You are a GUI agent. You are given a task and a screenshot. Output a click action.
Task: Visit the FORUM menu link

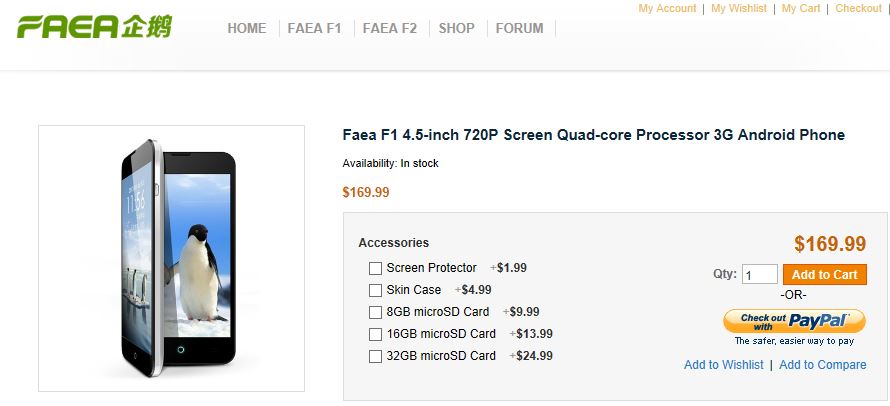tap(520, 28)
